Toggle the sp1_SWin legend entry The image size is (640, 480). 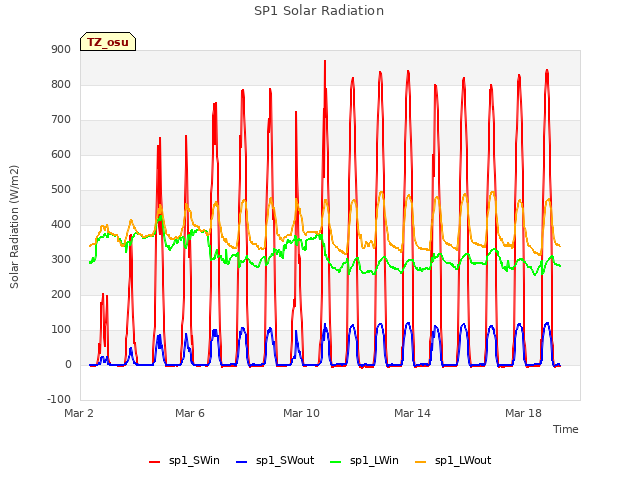point(184,461)
